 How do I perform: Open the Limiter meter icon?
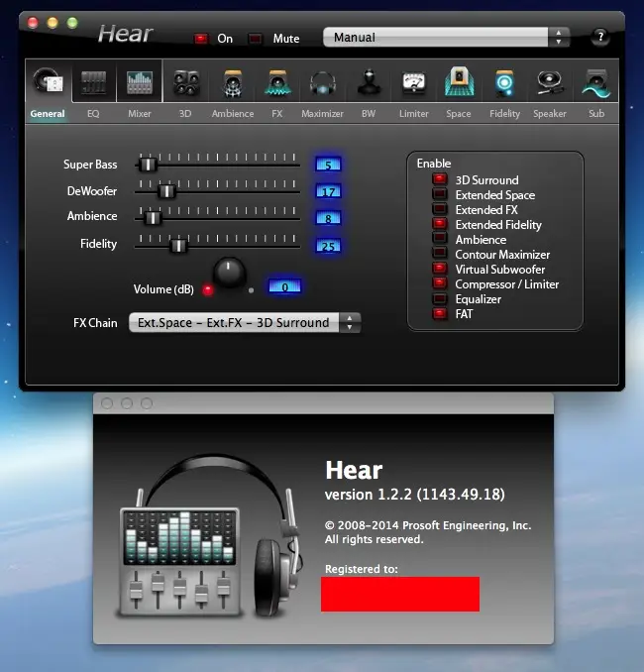pyautogui.click(x=413, y=82)
